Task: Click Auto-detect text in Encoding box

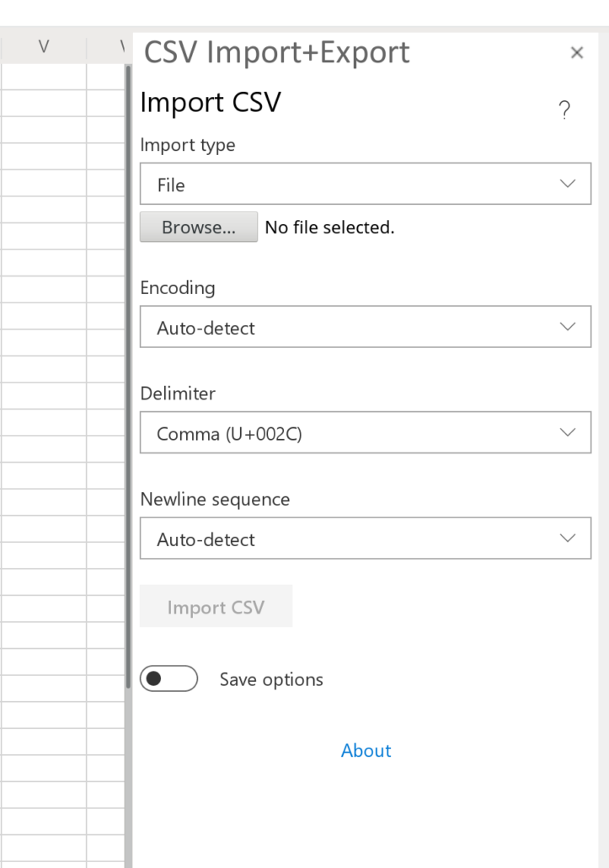Action: point(206,329)
